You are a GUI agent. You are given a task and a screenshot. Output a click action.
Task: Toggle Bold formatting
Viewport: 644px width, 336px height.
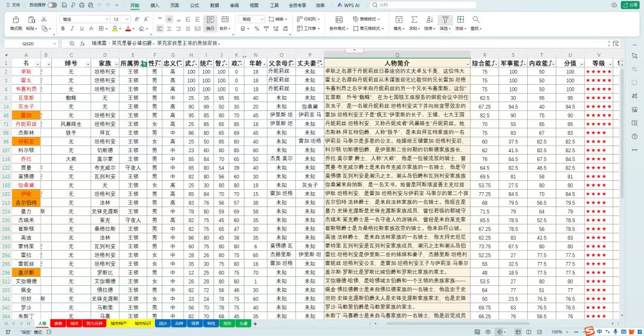point(63,29)
